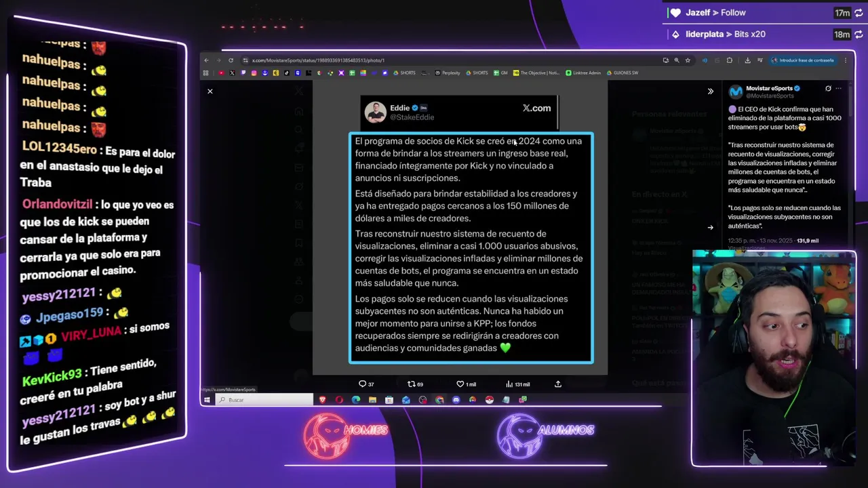Click Eddie's avatar in the tweet image
Viewport: 868px width, 488px height.
(375, 112)
